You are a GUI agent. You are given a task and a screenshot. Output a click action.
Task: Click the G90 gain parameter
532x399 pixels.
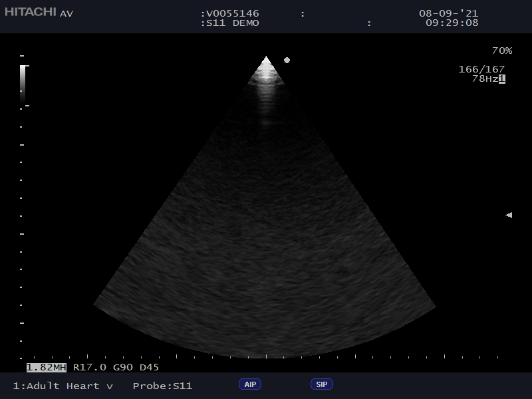point(123,367)
